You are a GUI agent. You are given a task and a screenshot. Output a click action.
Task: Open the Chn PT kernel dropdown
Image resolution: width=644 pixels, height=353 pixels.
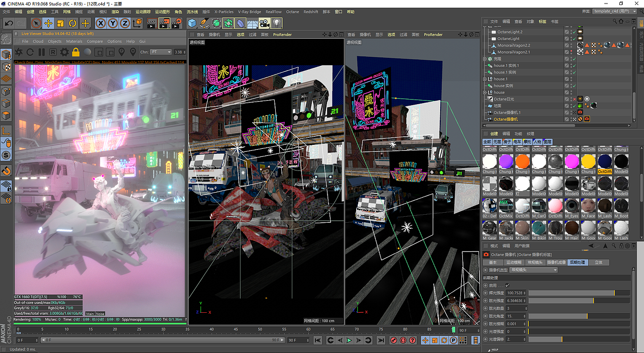click(161, 52)
